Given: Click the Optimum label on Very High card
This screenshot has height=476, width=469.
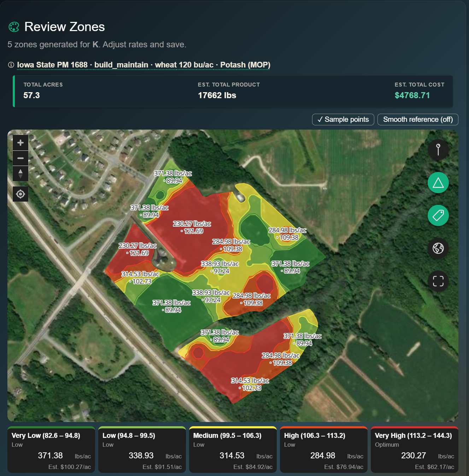Looking at the screenshot, I should point(387,445).
